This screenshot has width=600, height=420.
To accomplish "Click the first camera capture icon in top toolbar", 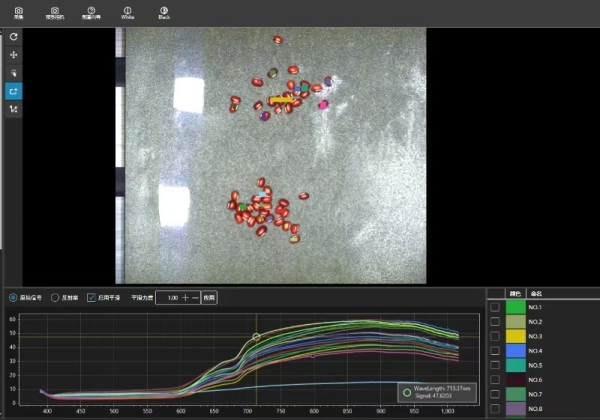I will (x=18, y=11).
